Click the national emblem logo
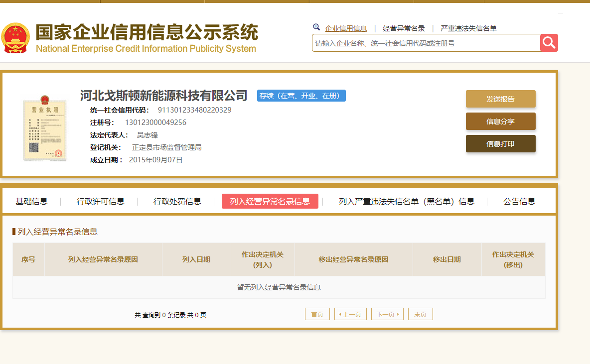The width and height of the screenshot is (590, 364). pyautogui.click(x=15, y=38)
